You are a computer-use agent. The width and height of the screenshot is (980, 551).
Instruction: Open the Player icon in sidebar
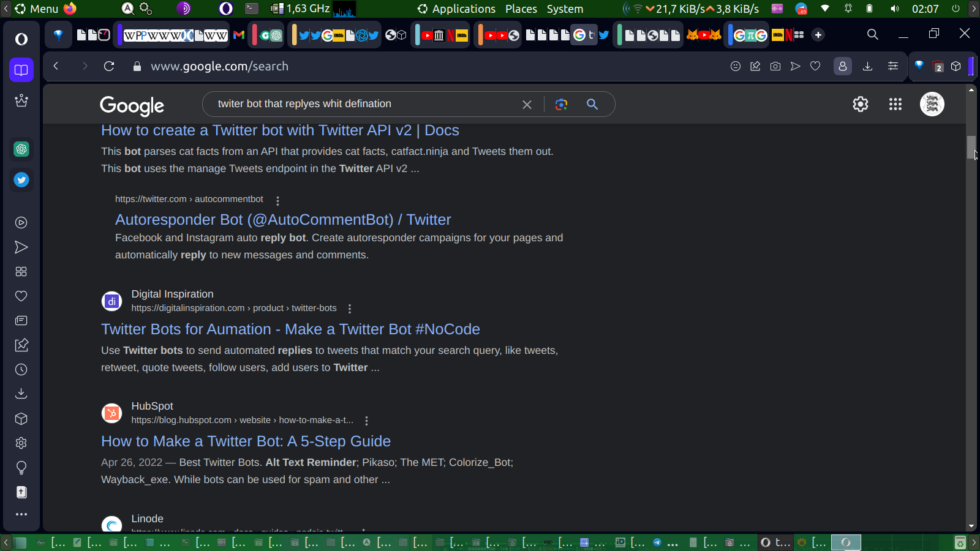pos(21,223)
